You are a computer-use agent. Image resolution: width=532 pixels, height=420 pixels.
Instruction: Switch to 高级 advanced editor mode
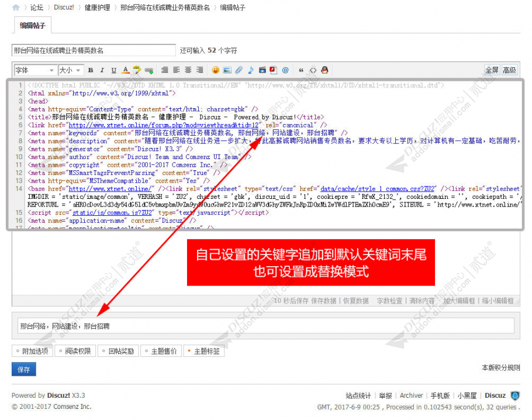click(509, 70)
